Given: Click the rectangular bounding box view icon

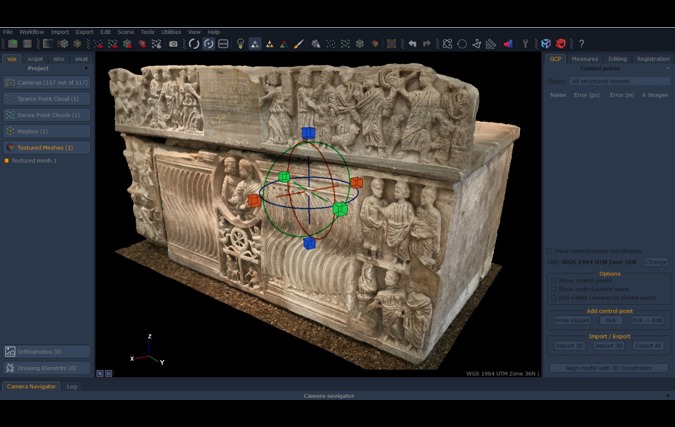Looking at the screenshot, I should click(223, 44).
